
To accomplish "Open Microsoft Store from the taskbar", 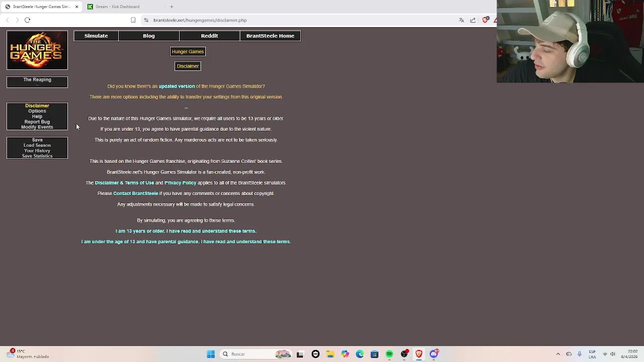I will pyautogui.click(x=374, y=354).
